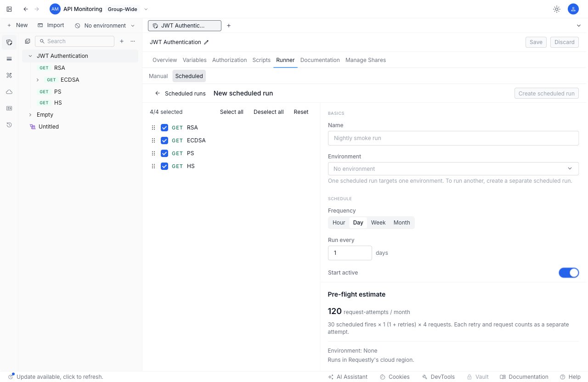Image resolution: width=588 pixels, height=382 pixels.
Task: Open the No environment selector in toolbar
Action: pos(105,26)
